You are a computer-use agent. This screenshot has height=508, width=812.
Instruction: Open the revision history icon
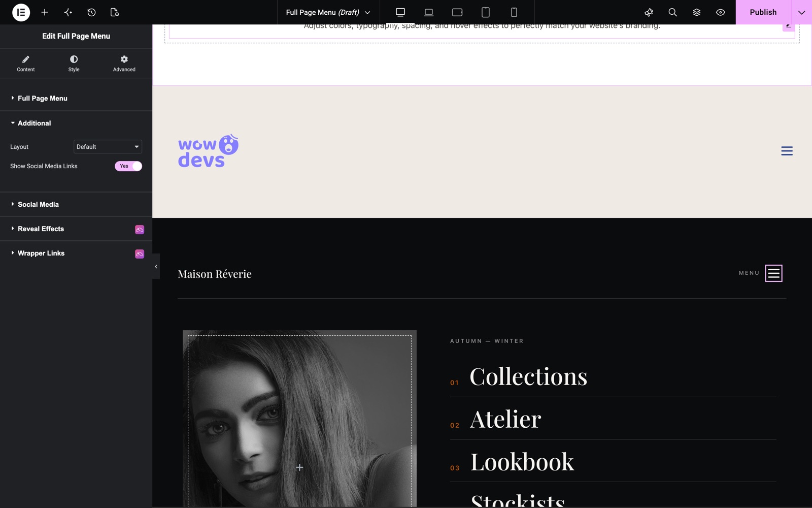pyautogui.click(x=91, y=12)
